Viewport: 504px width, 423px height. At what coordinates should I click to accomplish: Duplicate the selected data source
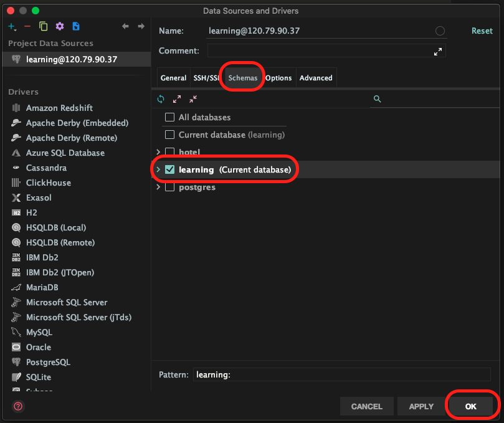[43, 26]
